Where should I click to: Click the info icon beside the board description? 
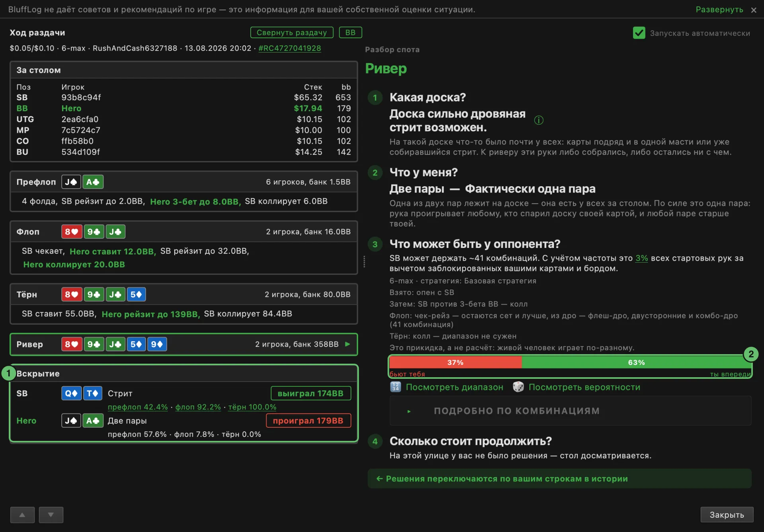tap(539, 120)
